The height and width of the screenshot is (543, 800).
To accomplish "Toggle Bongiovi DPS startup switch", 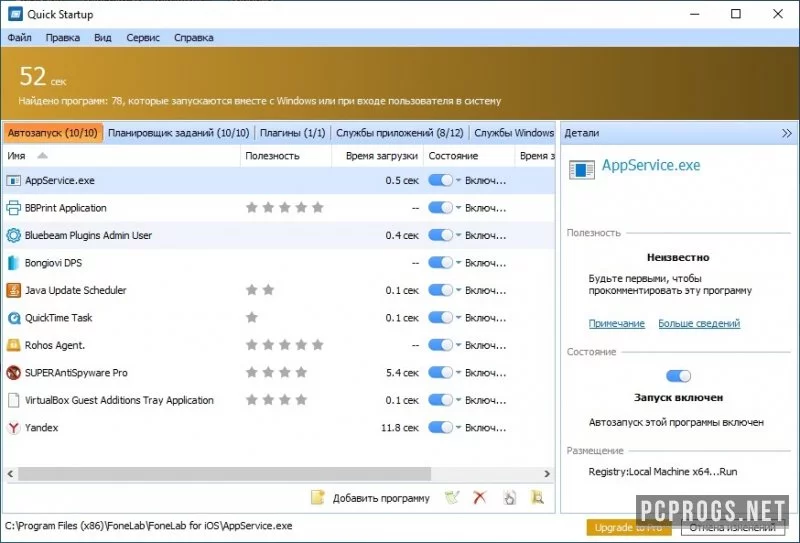I will coord(440,263).
